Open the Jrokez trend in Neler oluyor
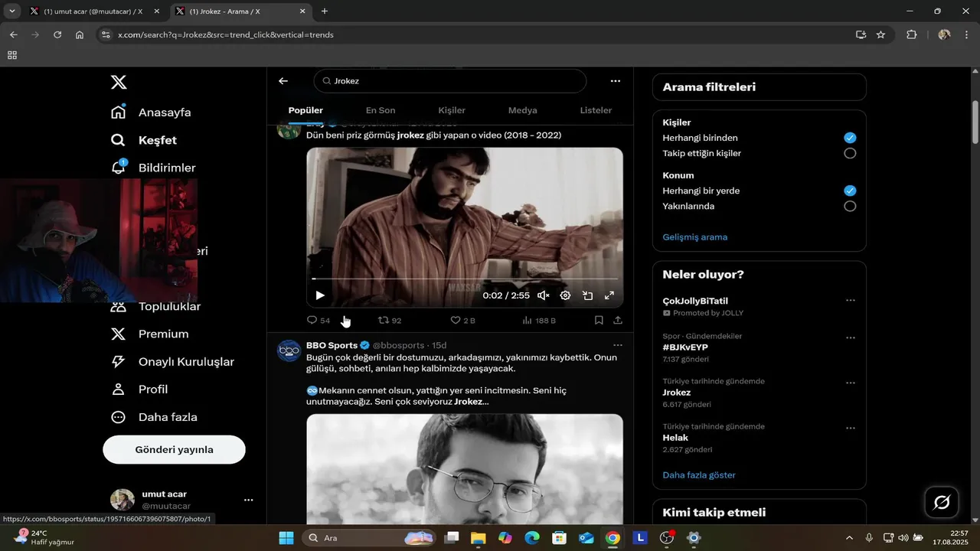 pyautogui.click(x=677, y=393)
